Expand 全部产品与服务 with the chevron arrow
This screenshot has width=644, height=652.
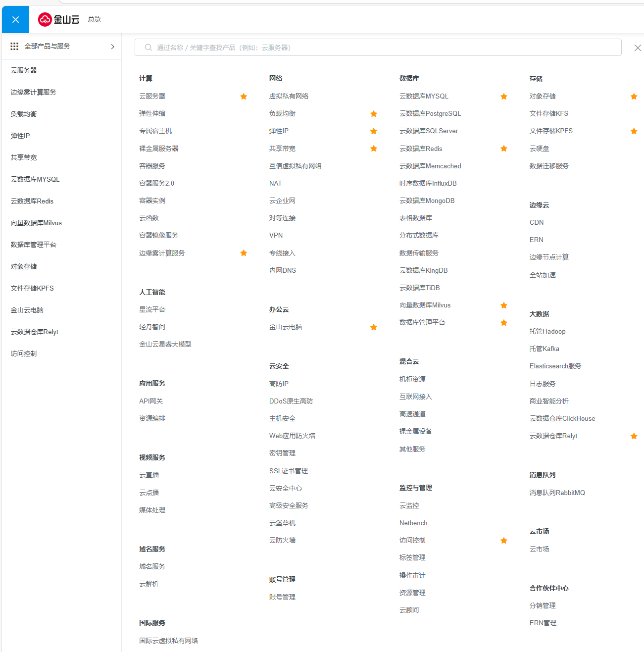pos(112,47)
